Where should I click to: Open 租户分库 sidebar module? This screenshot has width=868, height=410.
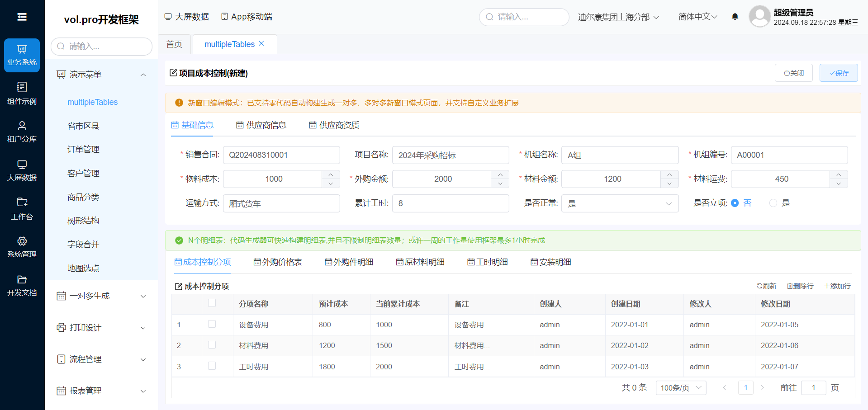pyautogui.click(x=22, y=132)
